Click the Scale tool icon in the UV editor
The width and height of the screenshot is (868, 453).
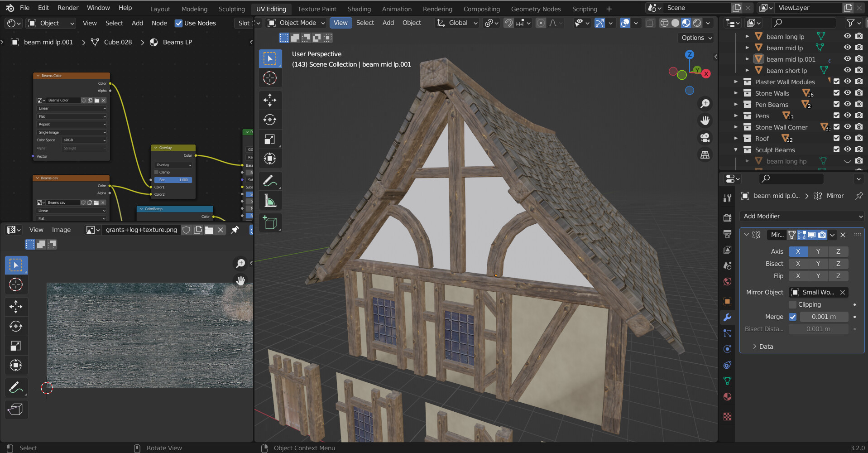tap(16, 346)
